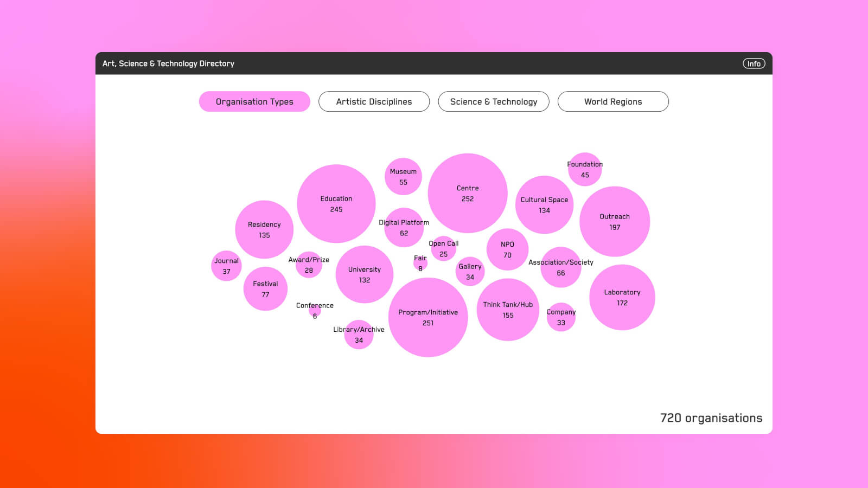Image resolution: width=868 pixels, height=488 pixels.
Task: Open the Laboratory 172 bubble
Action: [x=622, y=297]
